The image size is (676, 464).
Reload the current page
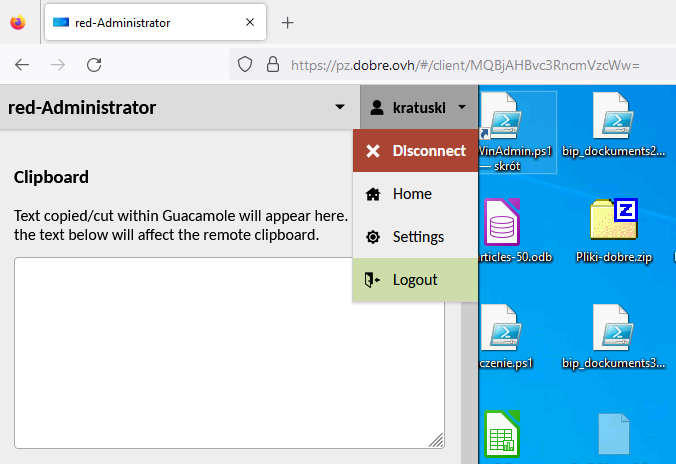[94, 65]
